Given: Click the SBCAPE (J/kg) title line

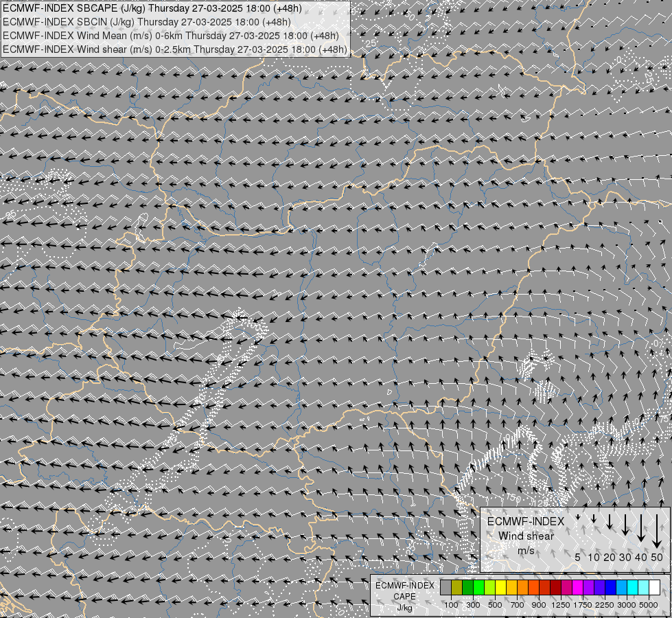Looking at the screenshot, I should tap(152, 8).
